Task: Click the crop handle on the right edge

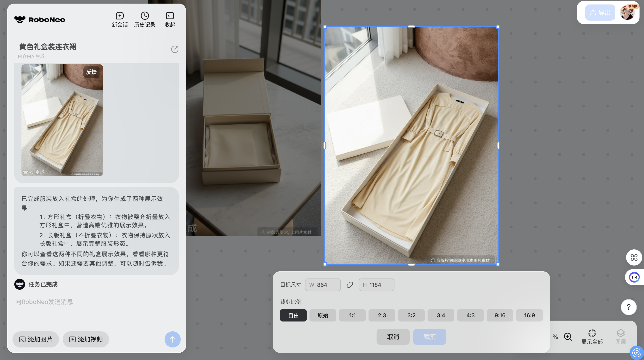Action: pos(498,146)
